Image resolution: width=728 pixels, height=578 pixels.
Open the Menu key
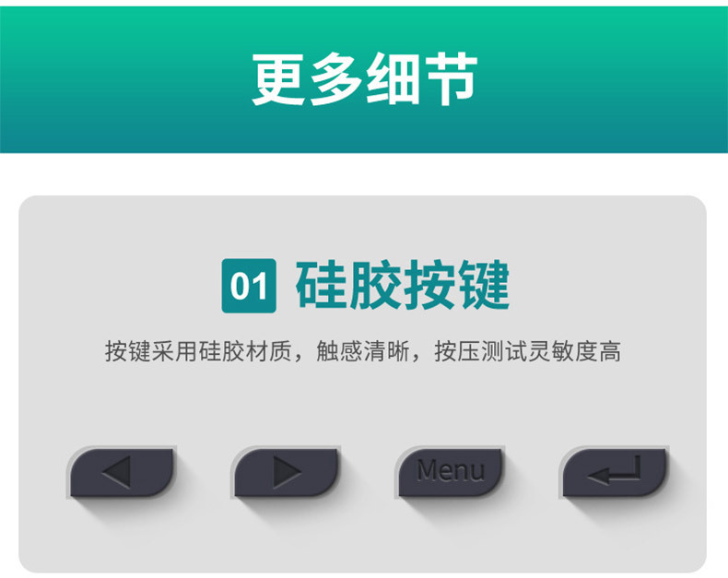click(x=451, y=472)
